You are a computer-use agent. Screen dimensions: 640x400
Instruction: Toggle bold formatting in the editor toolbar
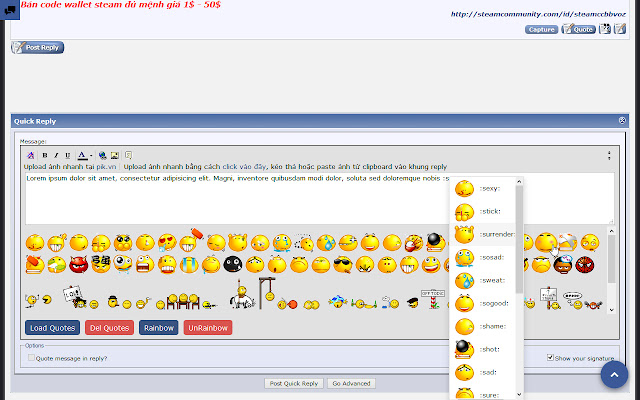(45, 155)
